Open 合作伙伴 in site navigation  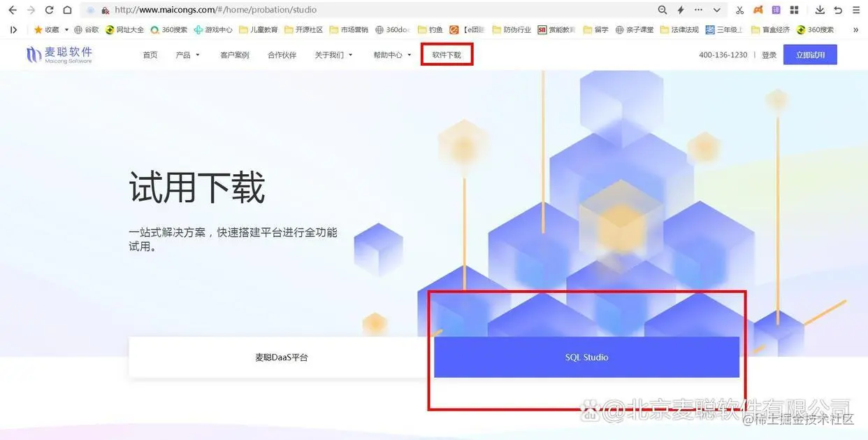tap(282, 55)
